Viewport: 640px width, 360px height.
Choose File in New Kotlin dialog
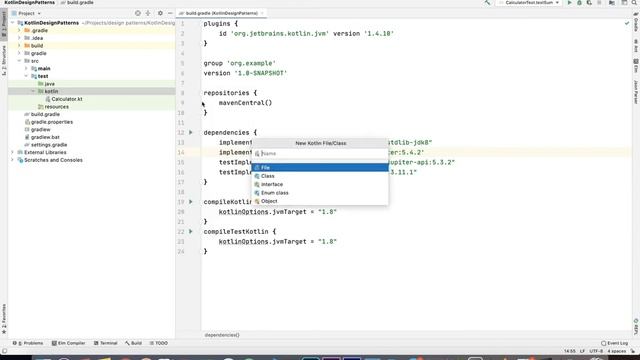(320, 167)
